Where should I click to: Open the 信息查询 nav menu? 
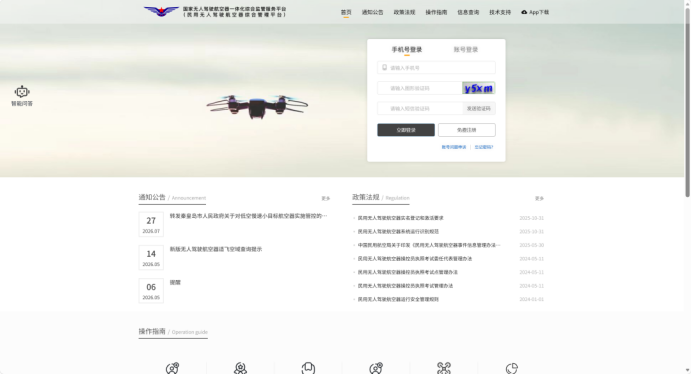[x=468, y=12]
